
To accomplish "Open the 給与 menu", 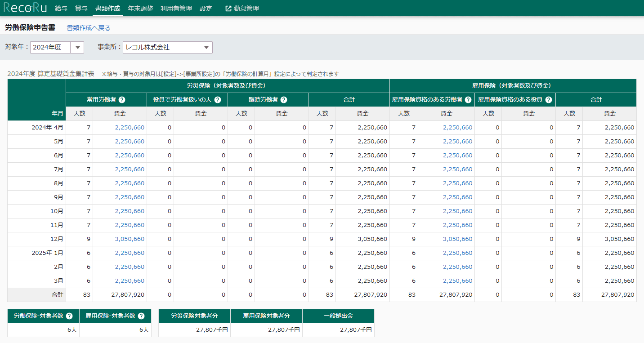I will tap(61, 9).
